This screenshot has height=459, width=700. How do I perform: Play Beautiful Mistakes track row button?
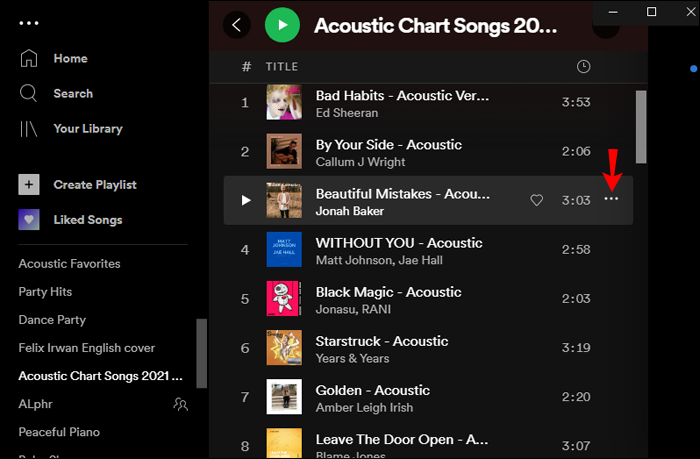click(x=246, y=200)
